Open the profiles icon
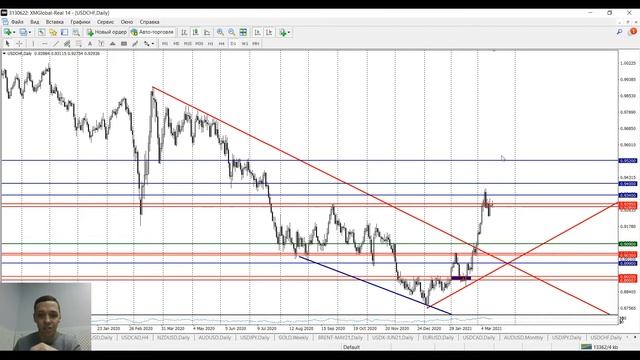The width and height of the screenshot is (640, 360). pos(23,32)
